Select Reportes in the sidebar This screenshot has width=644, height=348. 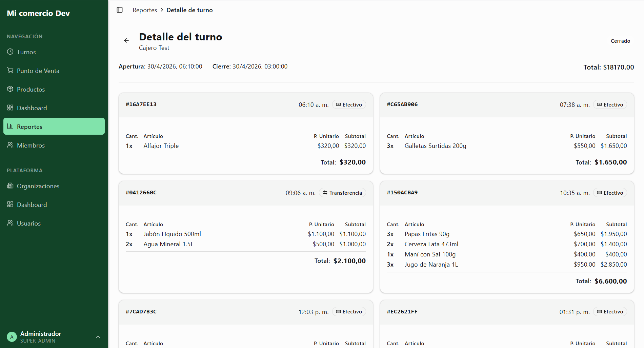click(x=54, y=127)
